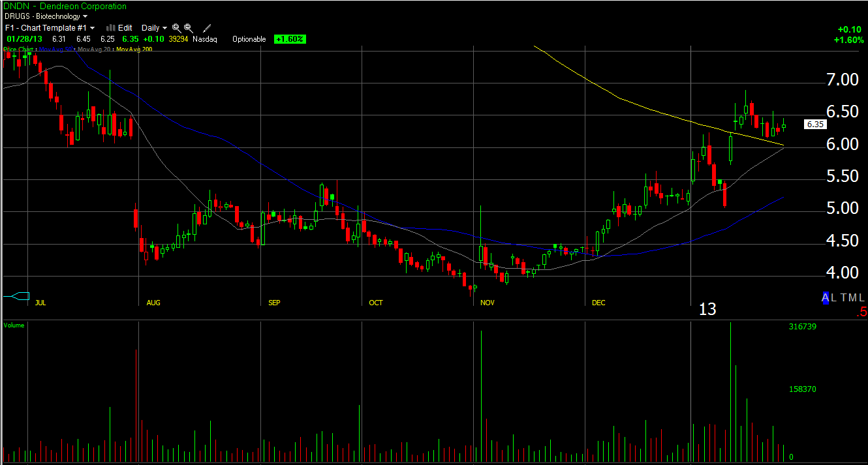Screen dimensions: 868x465
Task: Toggle the blue-highlighted A scale option
Action: point(826,297)
